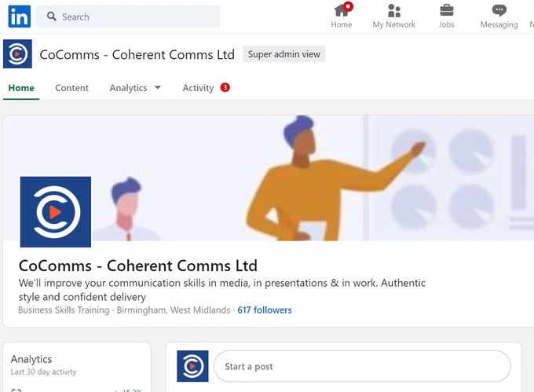Click the Start a post field

362,366
